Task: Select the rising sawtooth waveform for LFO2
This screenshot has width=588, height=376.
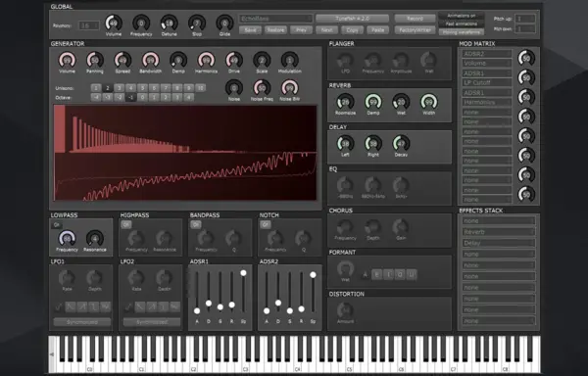Action: [x=152, y=307]
